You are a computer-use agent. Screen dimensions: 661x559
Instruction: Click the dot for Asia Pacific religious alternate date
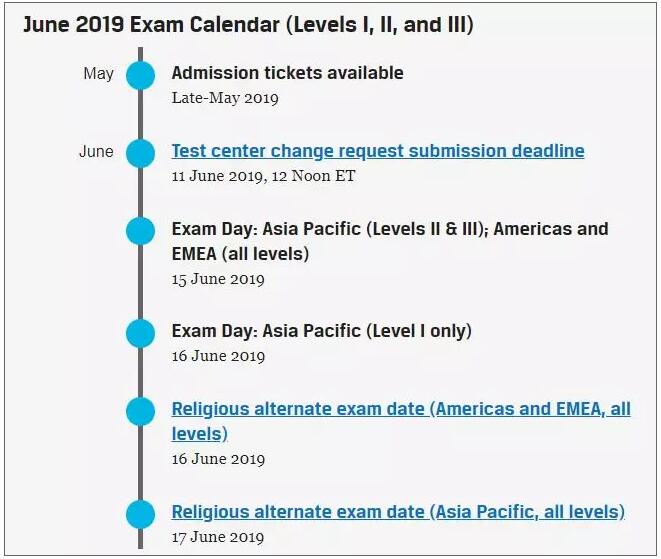pyautogui.click(x=141, y=514)
